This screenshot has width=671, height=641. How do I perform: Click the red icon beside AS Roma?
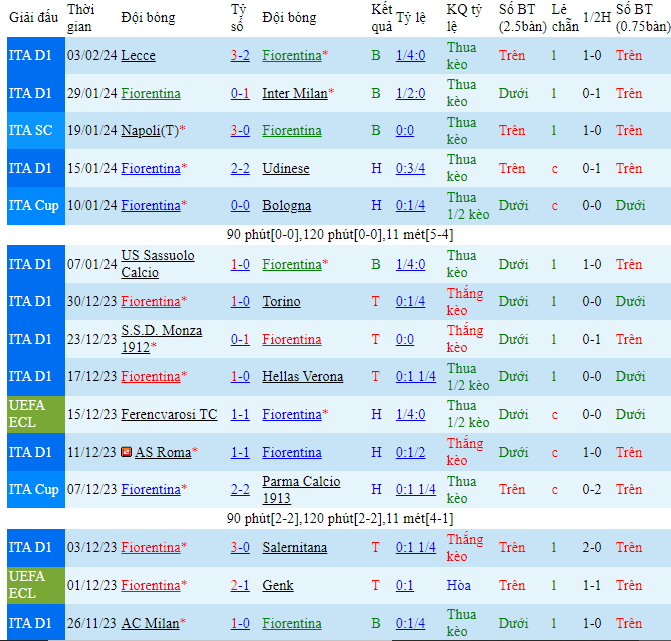[x=126, y=452]
